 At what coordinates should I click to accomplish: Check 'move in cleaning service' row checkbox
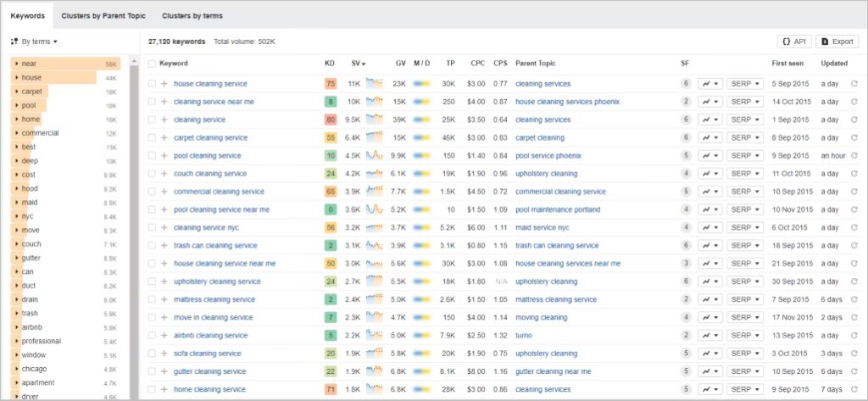point(152,317)
